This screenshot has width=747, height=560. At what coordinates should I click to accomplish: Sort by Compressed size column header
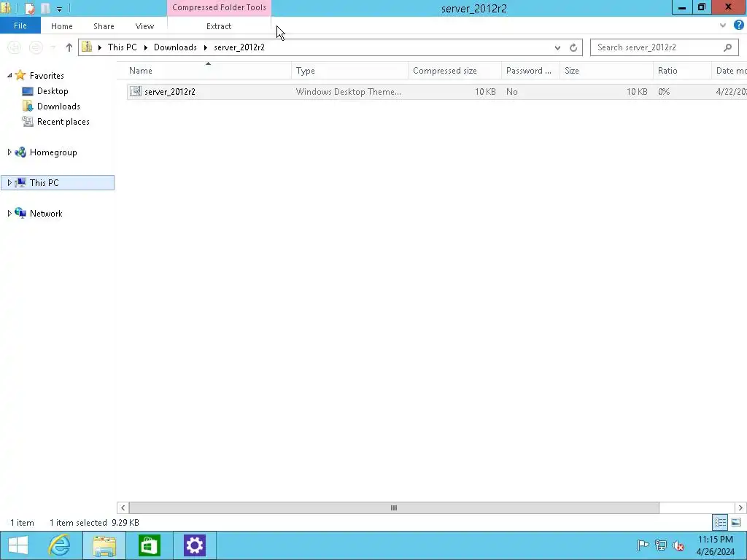click(454, 71)
